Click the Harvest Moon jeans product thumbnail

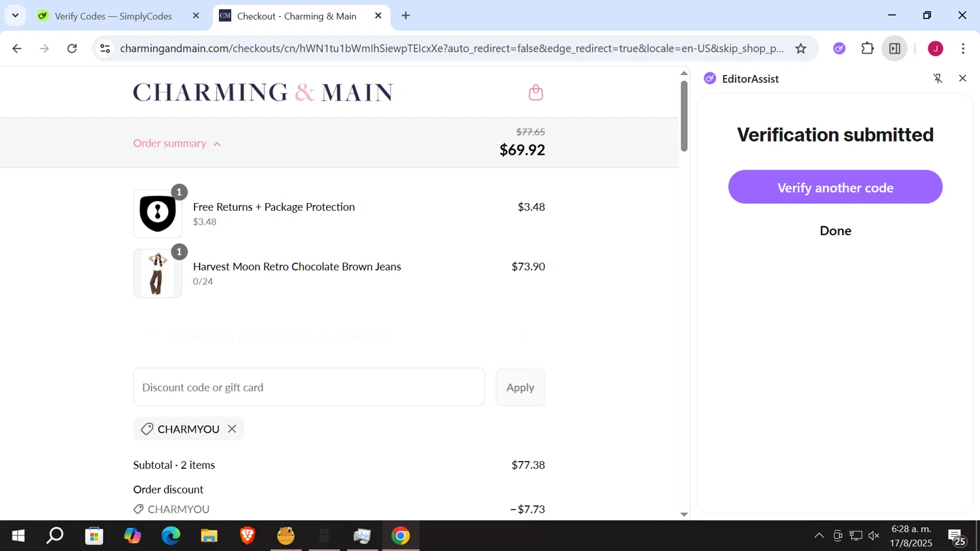pyautogui.click(x=157, y=274)
